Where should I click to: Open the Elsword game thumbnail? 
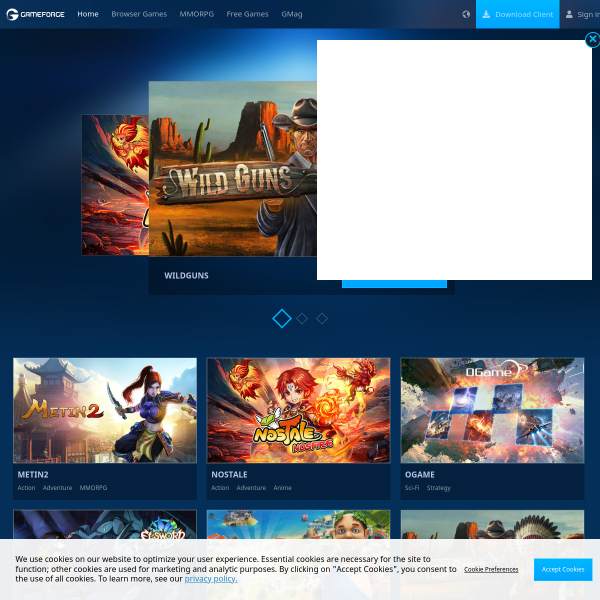[105, 525]
